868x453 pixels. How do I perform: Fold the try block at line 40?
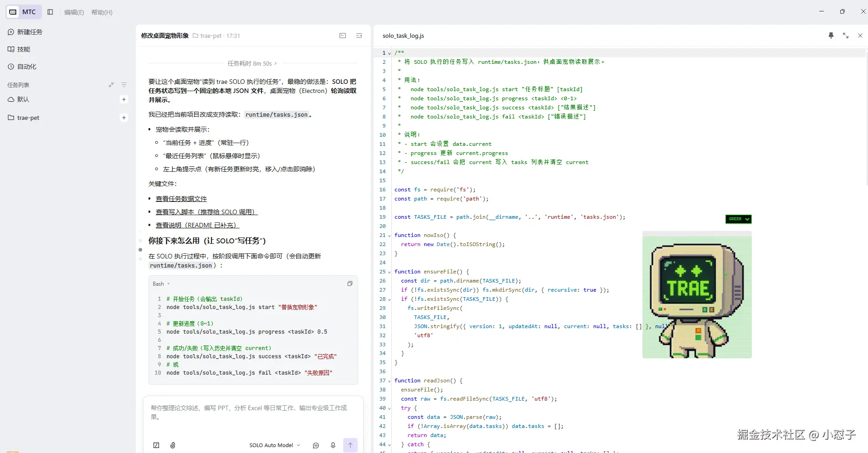[x=389, y=408]
